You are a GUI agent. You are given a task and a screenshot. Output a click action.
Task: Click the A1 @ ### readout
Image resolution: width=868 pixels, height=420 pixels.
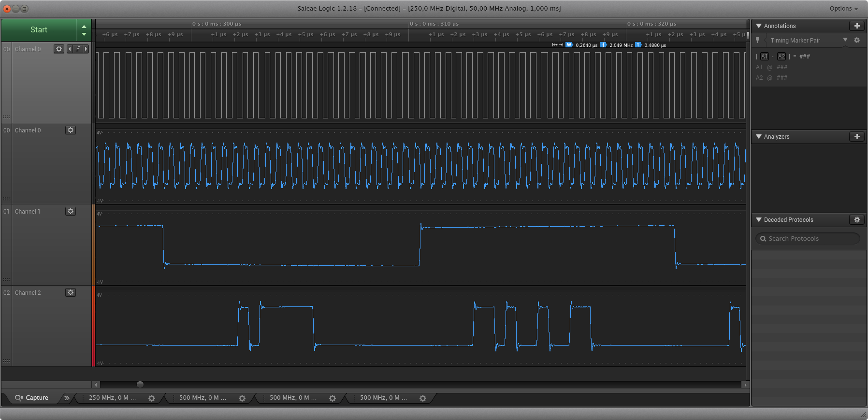click(772, 67)
